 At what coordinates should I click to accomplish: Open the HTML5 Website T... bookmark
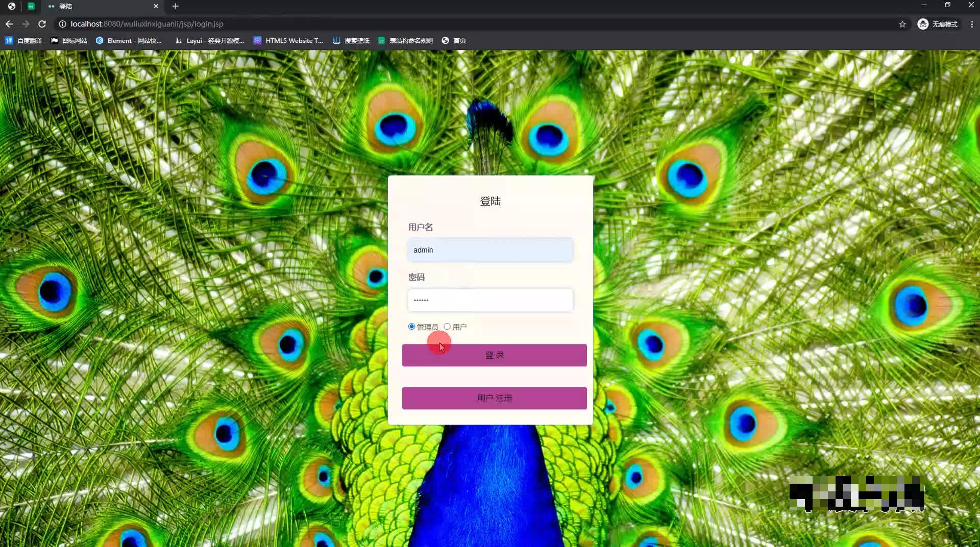(x=288, y=40)
